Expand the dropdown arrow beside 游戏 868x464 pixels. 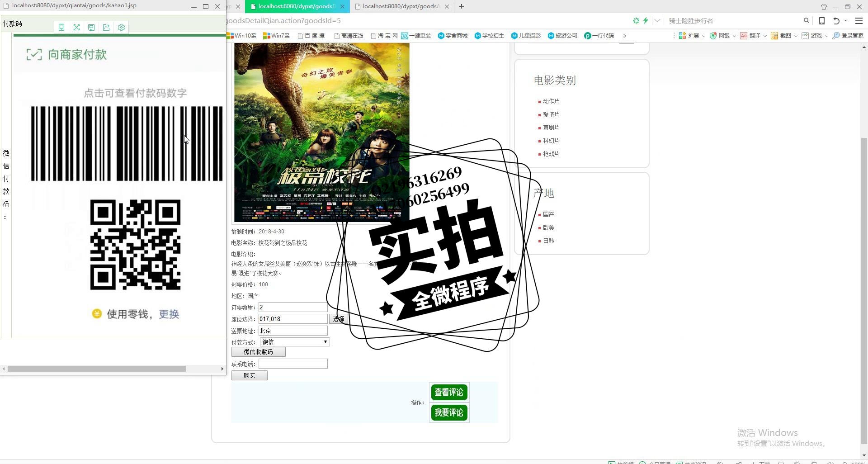click(826, 36)
